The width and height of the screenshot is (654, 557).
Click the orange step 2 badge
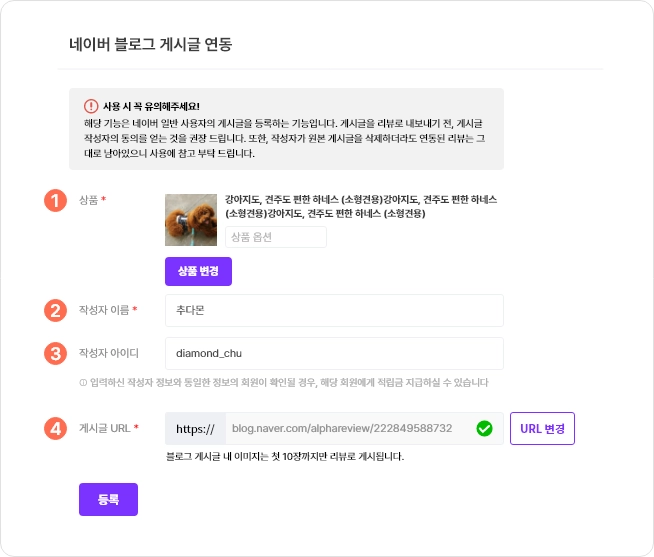55,310
